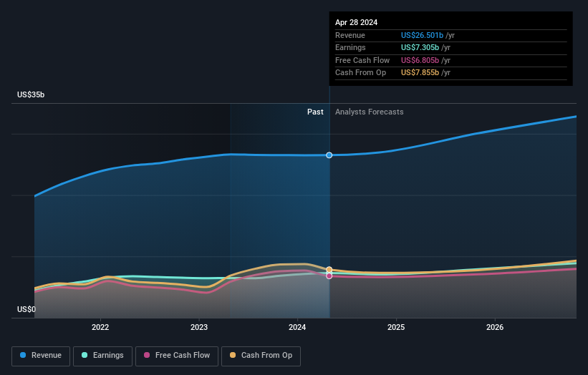The image size is (588, 375).
Task: Click the US$7.855b cash from op value
Action: coord(420,73)
